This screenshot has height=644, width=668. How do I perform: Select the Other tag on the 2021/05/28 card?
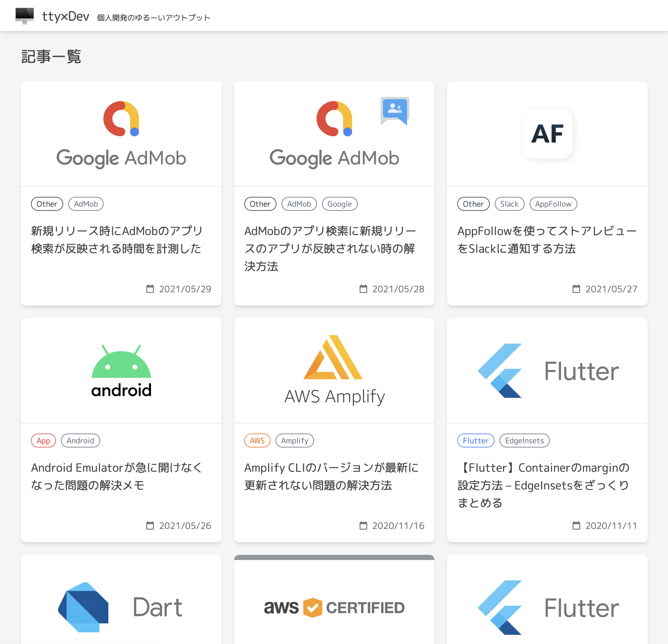point(260,204)
